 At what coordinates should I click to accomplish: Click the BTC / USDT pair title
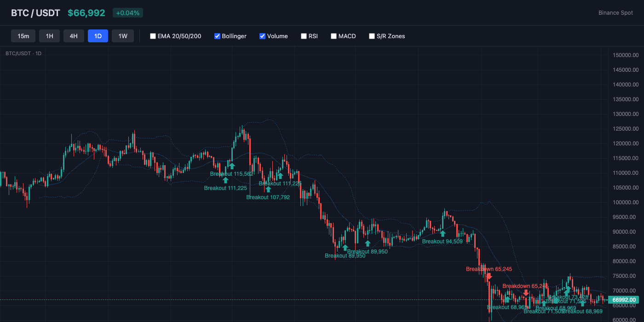coord(35,13)
